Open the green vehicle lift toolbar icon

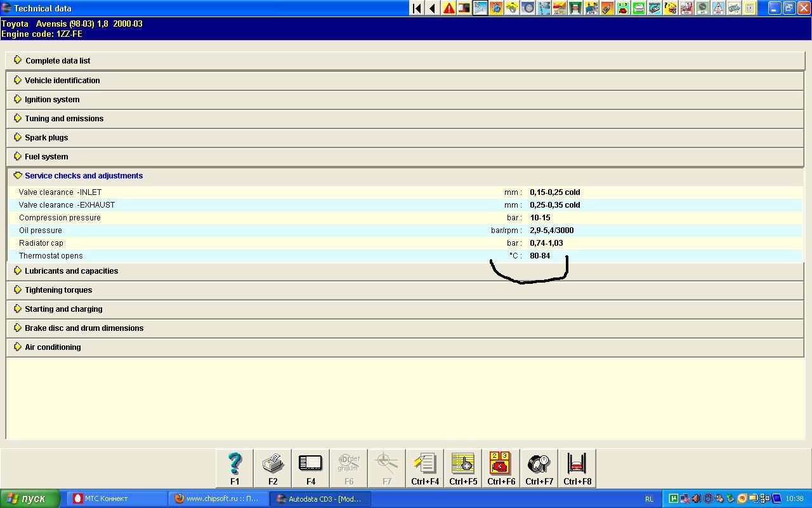575,8
